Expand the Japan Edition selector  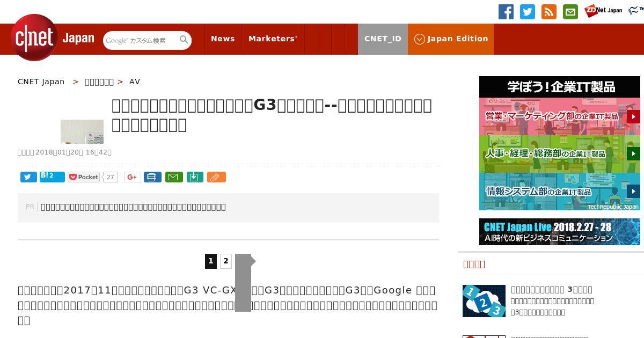tap(451, 39)
